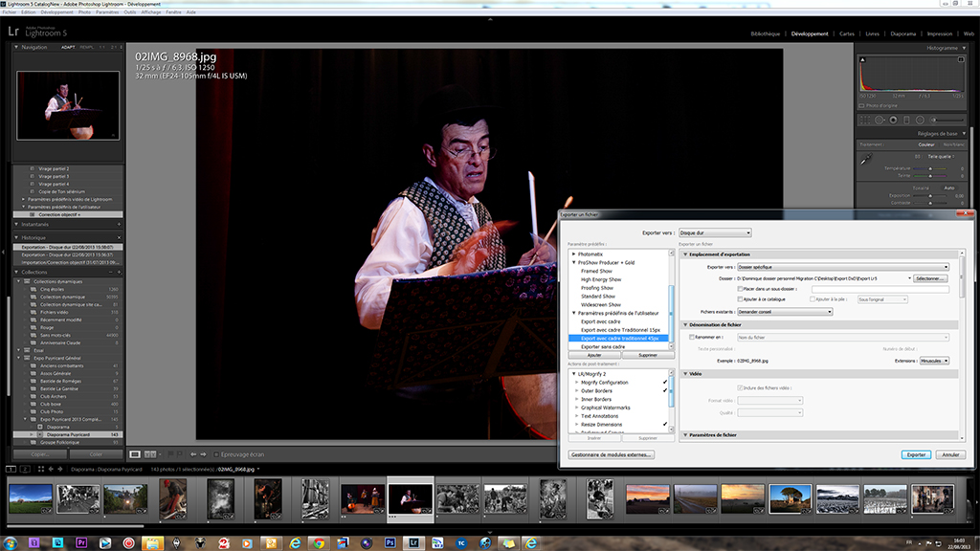Go to next photo using toolbar arrow

click(203, 454)
